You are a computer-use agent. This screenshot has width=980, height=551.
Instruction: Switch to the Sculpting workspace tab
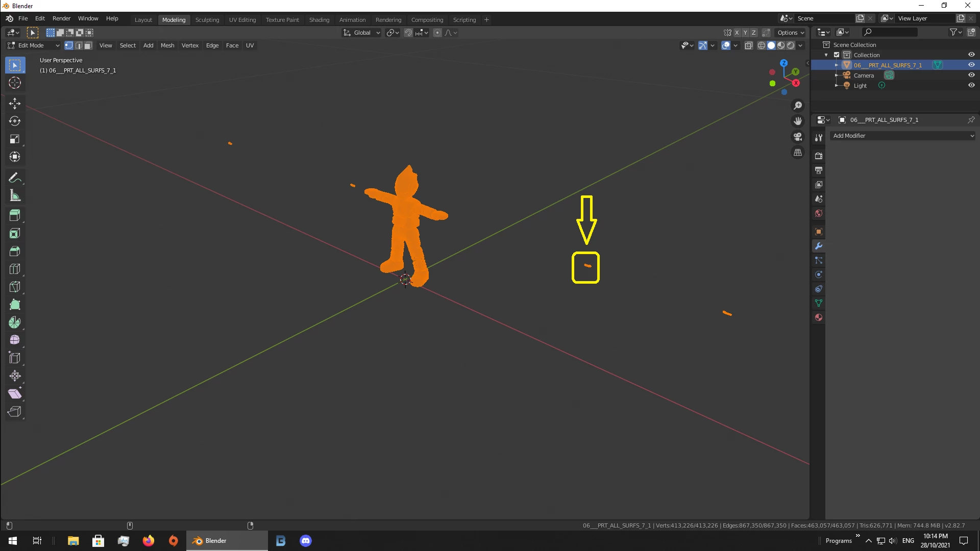207,20
